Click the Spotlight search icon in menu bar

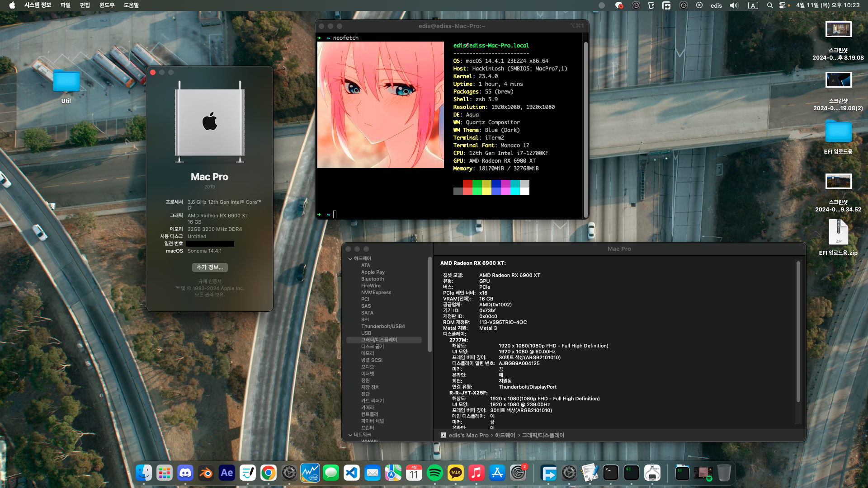click(770, 5)
